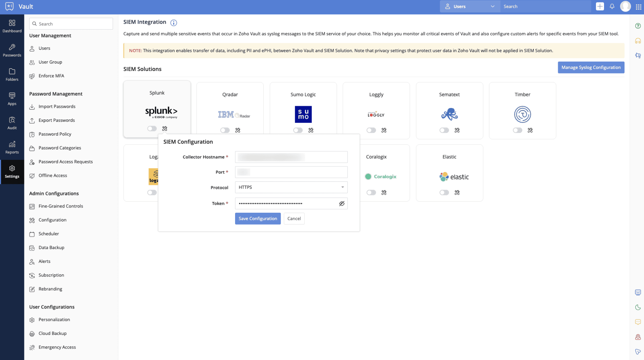Screen dimensions: 644x360
Task: Go to Folders in the left rail
Action: point(12,75)
